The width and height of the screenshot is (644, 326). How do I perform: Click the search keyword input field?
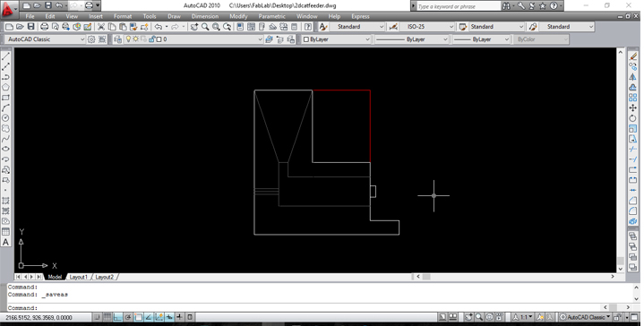pos(458,6)
